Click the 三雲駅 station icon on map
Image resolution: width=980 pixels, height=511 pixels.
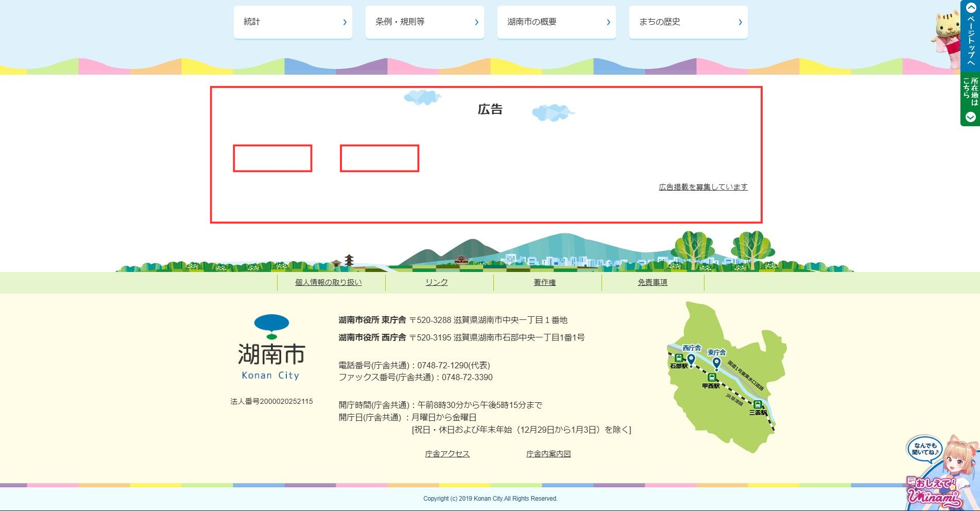click(x=758, y=404)
